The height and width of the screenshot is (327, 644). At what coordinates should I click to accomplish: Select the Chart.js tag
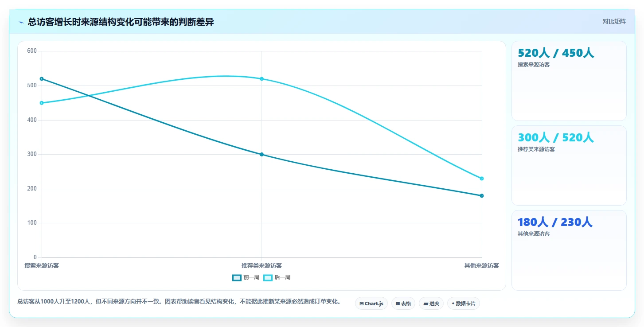point(371,304)
